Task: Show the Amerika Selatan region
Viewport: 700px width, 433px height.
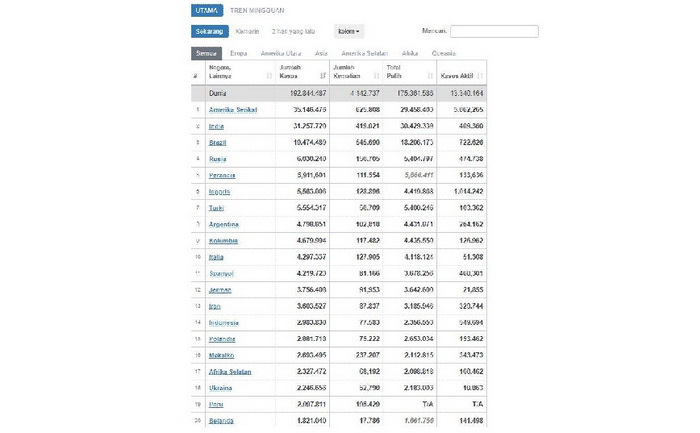Action: point(365,53)
